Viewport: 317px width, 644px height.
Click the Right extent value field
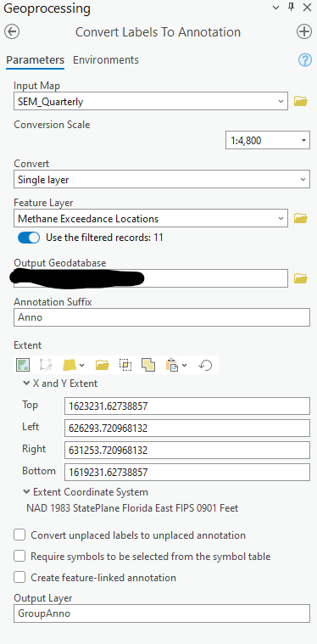pos(187,451)
